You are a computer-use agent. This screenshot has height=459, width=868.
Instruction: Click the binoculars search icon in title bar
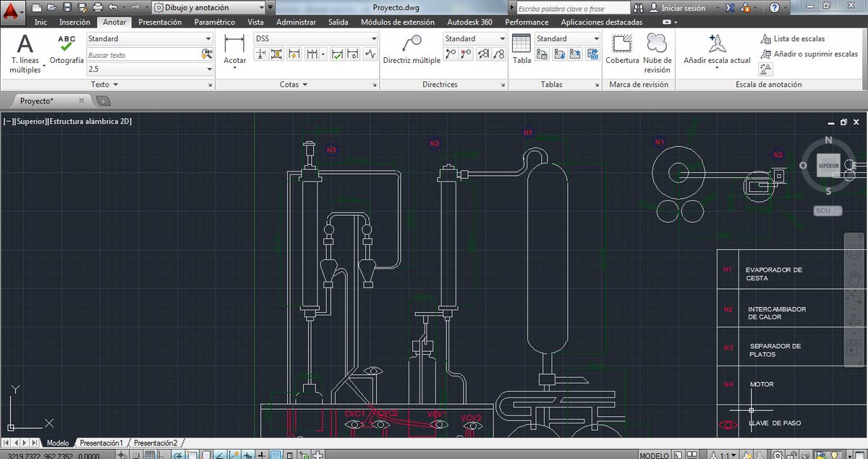tap(639, 8)
